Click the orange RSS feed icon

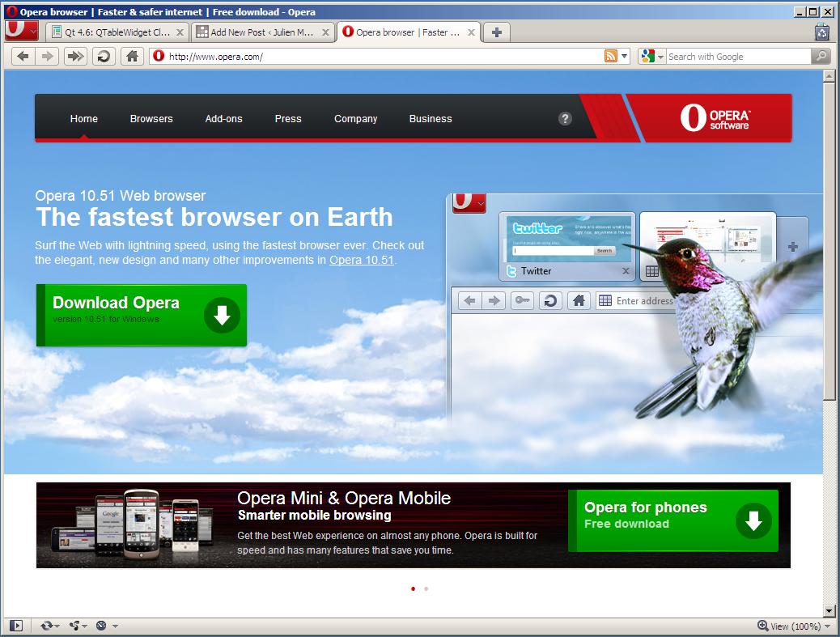point(610,56)
